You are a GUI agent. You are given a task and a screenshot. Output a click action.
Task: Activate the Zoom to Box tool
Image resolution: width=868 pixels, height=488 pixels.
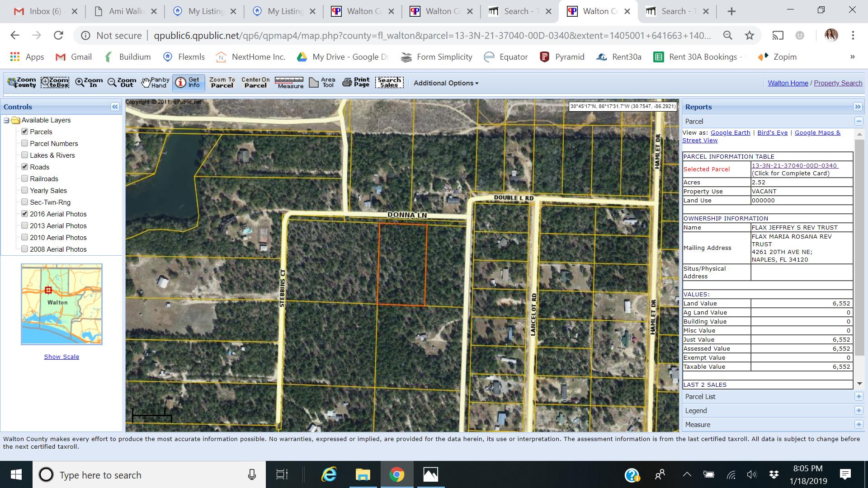click(x=55, y=83)
